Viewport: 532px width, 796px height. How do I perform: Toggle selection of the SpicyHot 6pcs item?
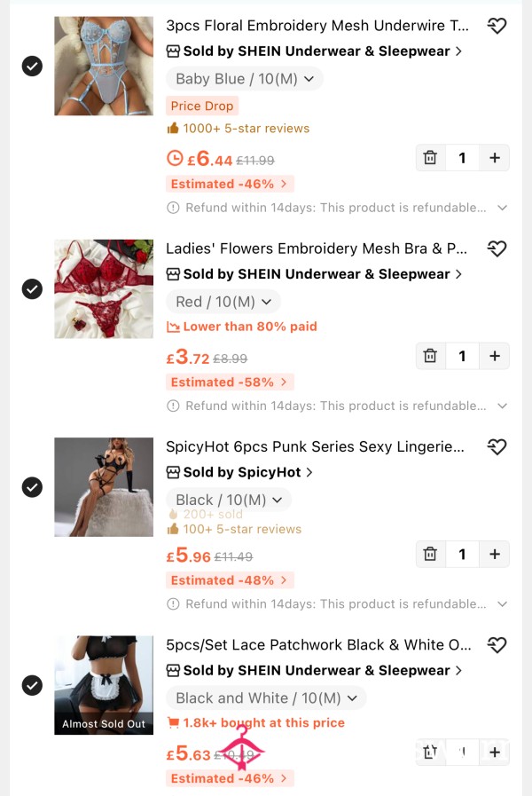[x=32, y=487]
